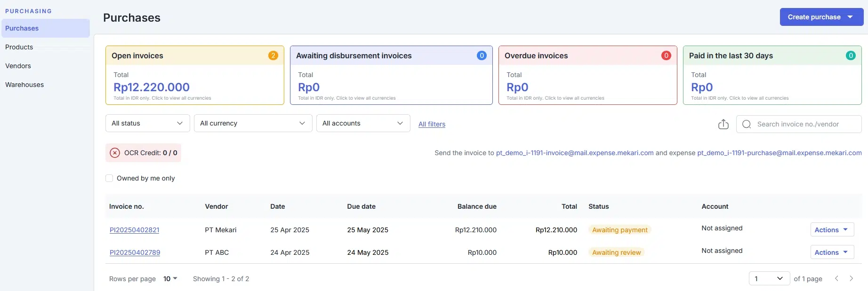This screenshot has width=868, height=291.
Task: Select Purchases in the sidebar
Action: click(x=46, y=28)
